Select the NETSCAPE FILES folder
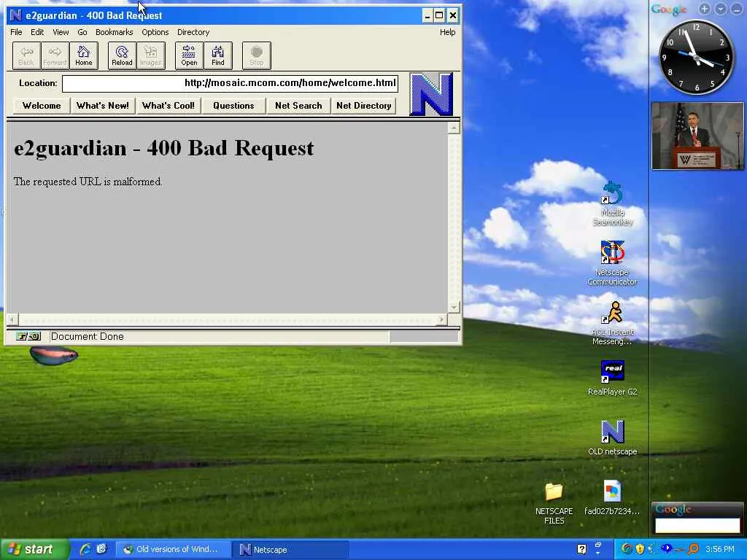Image resolution: width=747 pixels, height=560 pixels. click(554, 504)
